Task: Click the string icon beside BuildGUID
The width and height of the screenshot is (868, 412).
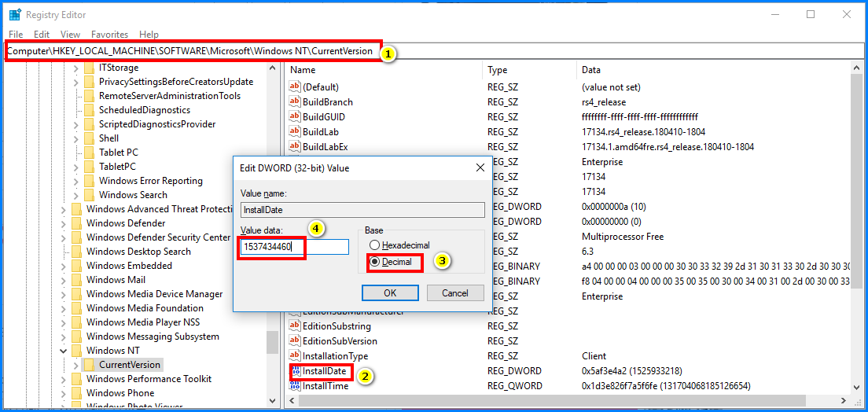Action: 295,117
